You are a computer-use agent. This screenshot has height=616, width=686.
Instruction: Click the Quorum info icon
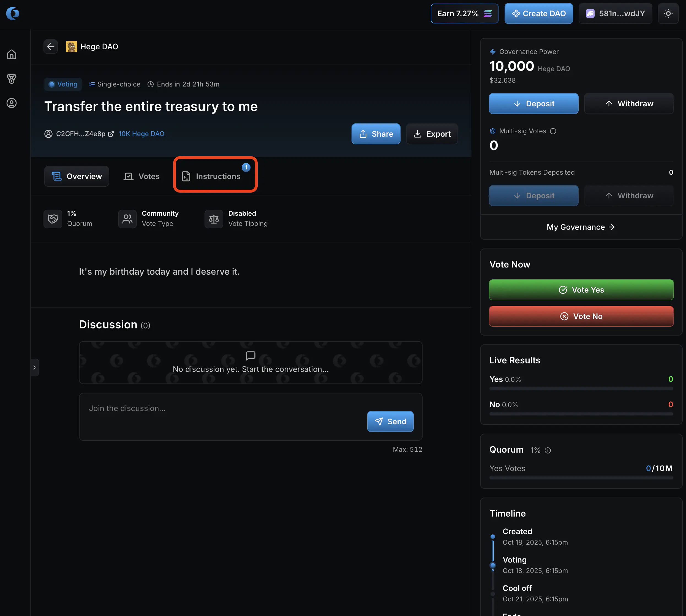[x=548, y=450]
